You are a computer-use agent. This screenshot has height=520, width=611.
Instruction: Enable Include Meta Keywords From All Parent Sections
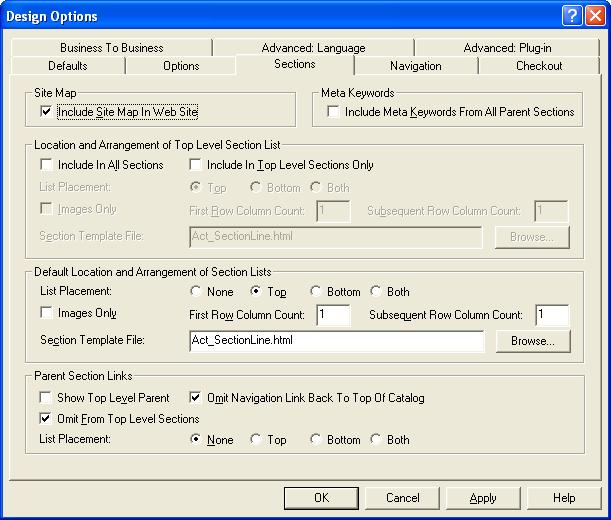pos(333,112)
